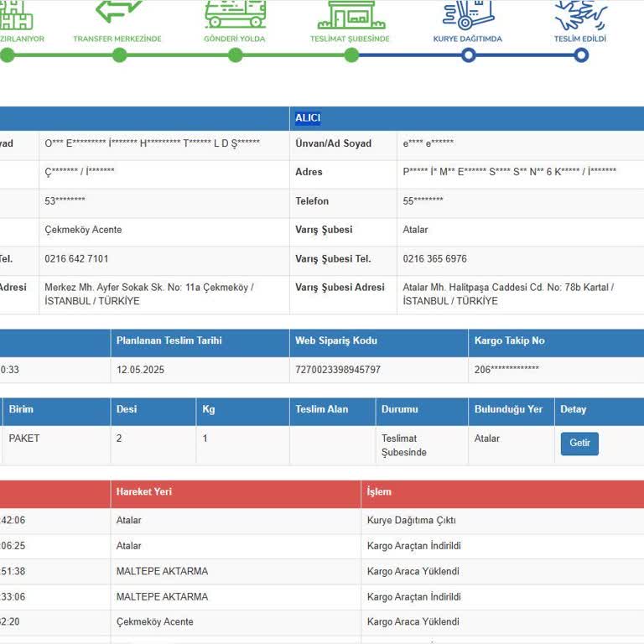Click the İşlem column header
This screenshot has height=644, width=644.
coord(379,492)
